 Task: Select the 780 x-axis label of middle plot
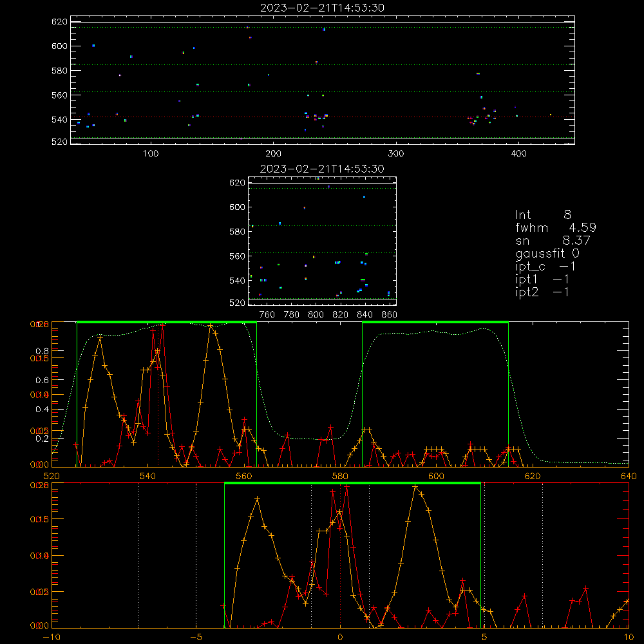pos(292,315)
